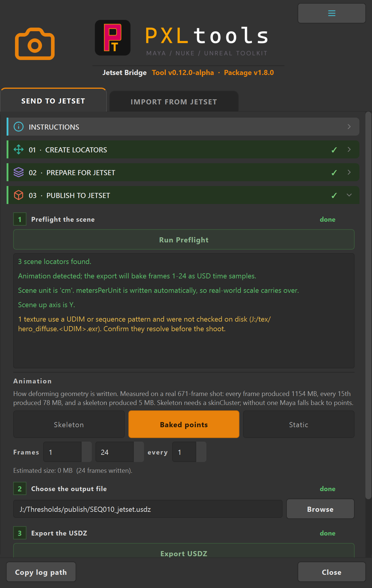Click the Publish to Jetset green checkmark
Image resolution: width=372 pixels, height=588 pixels.
click(334, 195)
